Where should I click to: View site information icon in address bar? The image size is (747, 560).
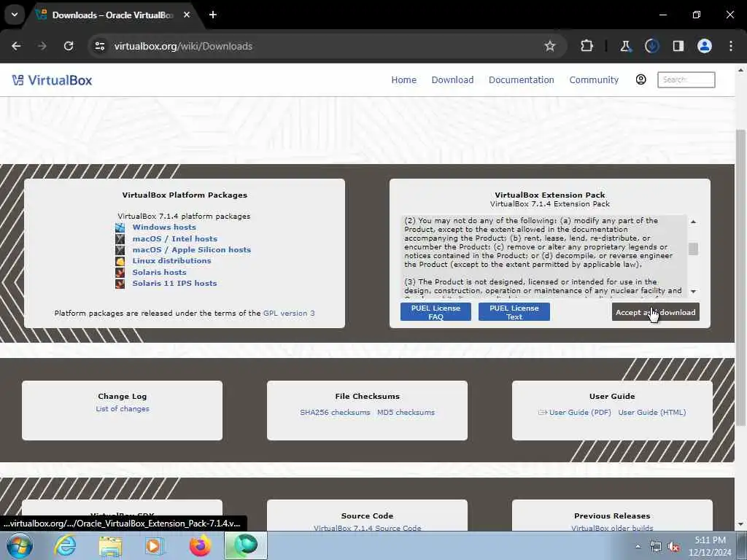[100, 46]
